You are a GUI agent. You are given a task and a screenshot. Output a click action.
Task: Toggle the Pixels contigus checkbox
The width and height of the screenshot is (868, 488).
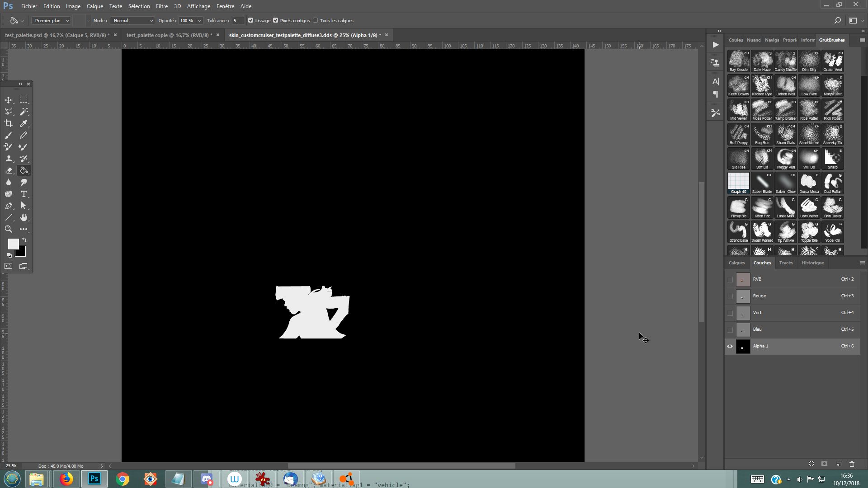pyautogui.click(x=276, y=20)
